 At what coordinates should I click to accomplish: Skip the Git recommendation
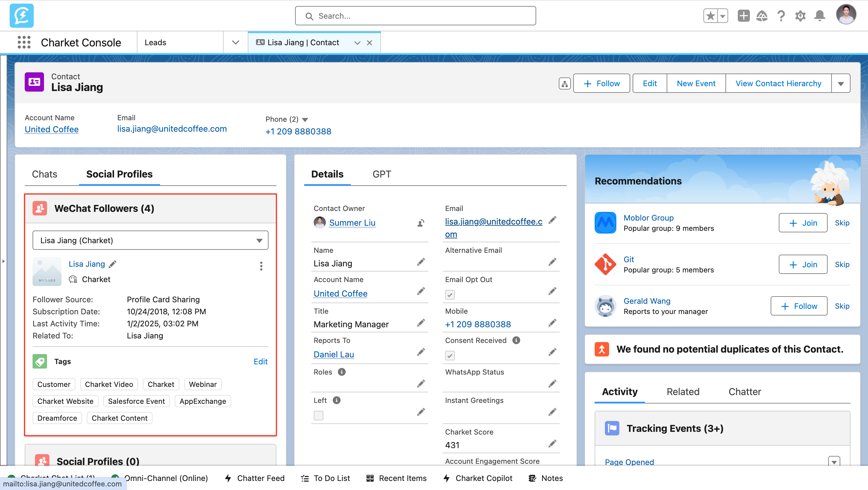[x=842, y=265]
